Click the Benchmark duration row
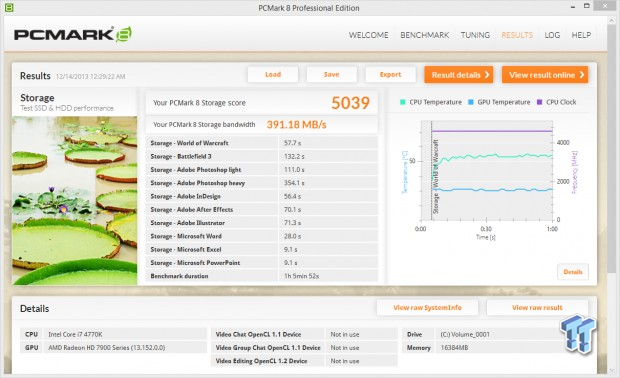Viewport: 620px width, 378px height. pyautogui.click(x=262, y=276)
